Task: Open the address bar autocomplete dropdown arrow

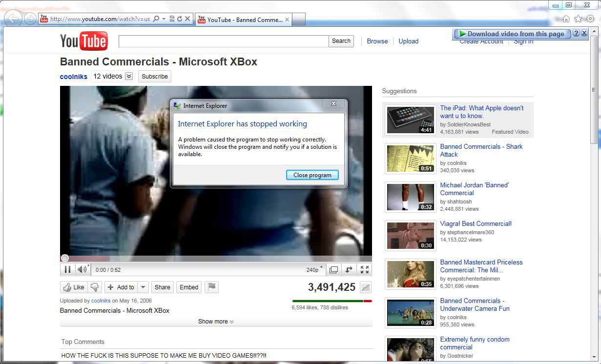Action: pos(164,19)
